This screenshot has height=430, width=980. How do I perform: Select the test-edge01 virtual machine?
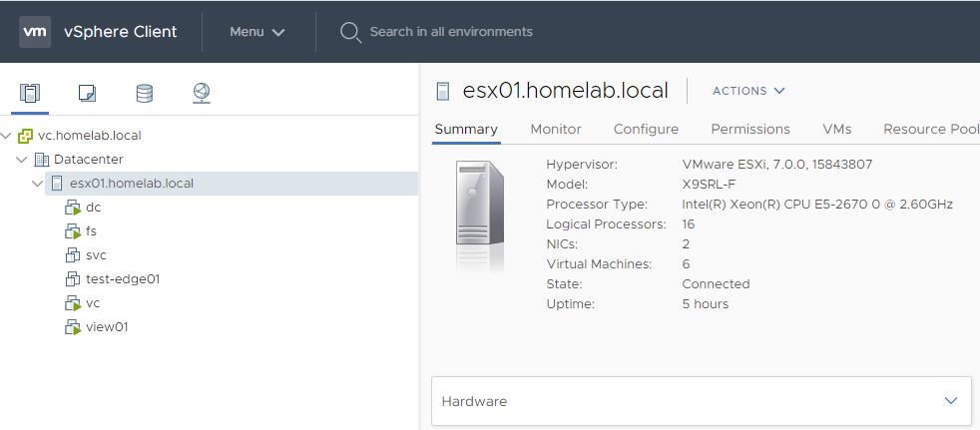pyautogui.click(x=123, y=279)
